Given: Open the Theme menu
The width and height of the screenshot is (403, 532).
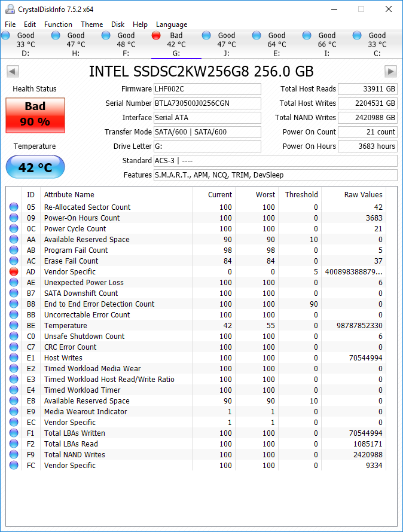Looking at the screenshot, I should click(x=91, y=25).
